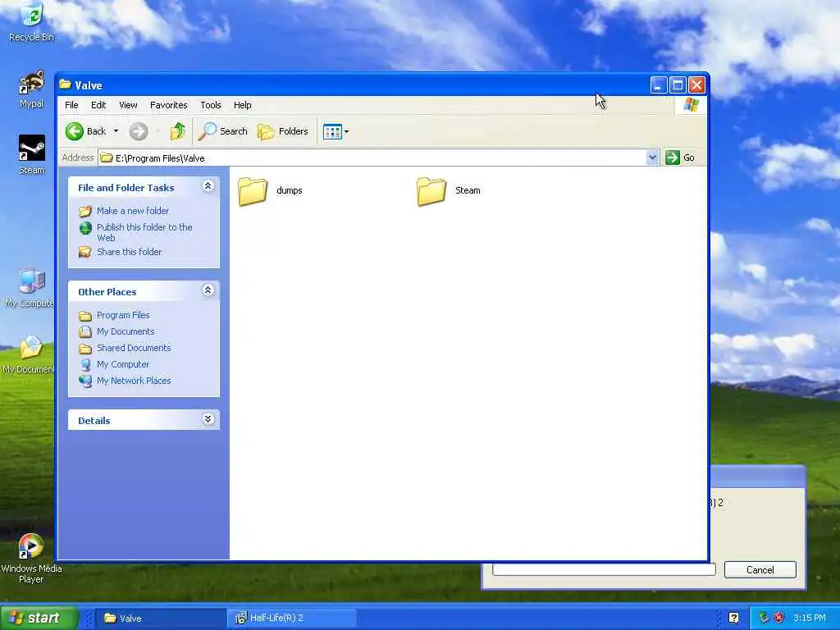Go to Shared Documents link

(x=134, y=348)
